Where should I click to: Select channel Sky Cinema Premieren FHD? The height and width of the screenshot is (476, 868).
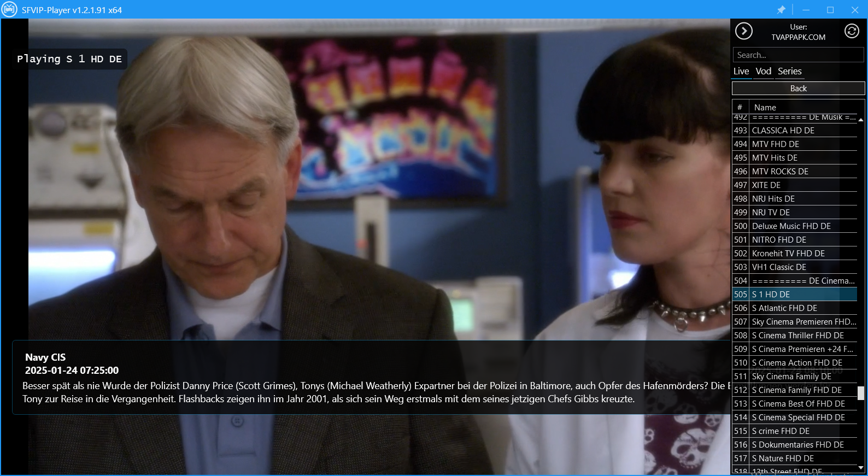tap(795, 322)
